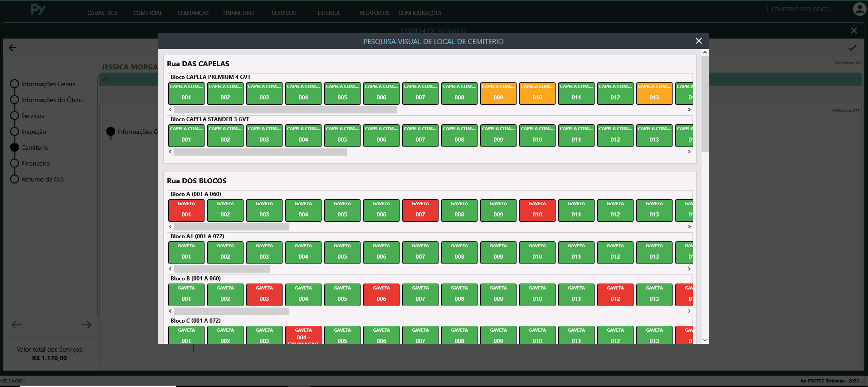Go to next step with the right arrow
868x387 pixels.
86,324
